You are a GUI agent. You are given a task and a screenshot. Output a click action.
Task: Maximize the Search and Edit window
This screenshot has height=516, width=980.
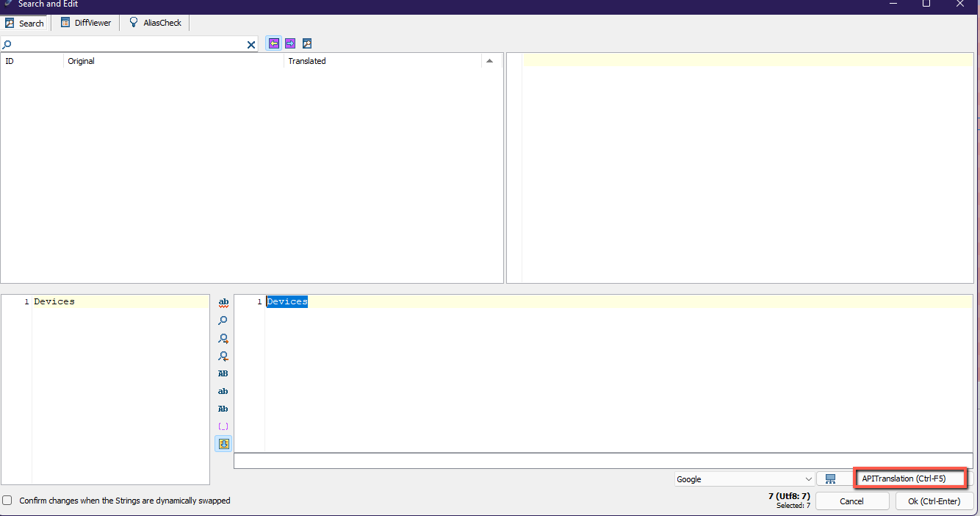[x=926, y=4]
